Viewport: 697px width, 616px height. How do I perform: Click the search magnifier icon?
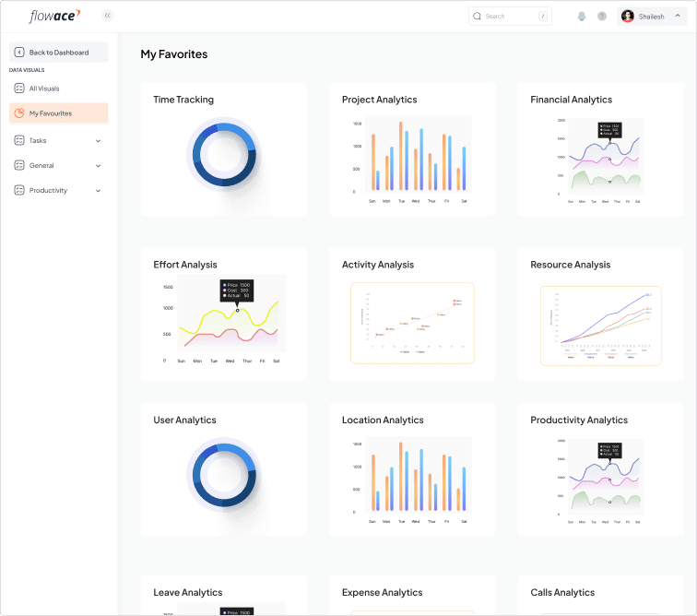tap(477, 17)
